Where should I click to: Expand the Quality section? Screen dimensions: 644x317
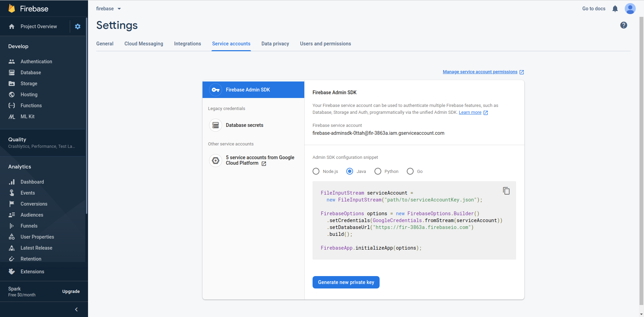[x=41, y=142]
